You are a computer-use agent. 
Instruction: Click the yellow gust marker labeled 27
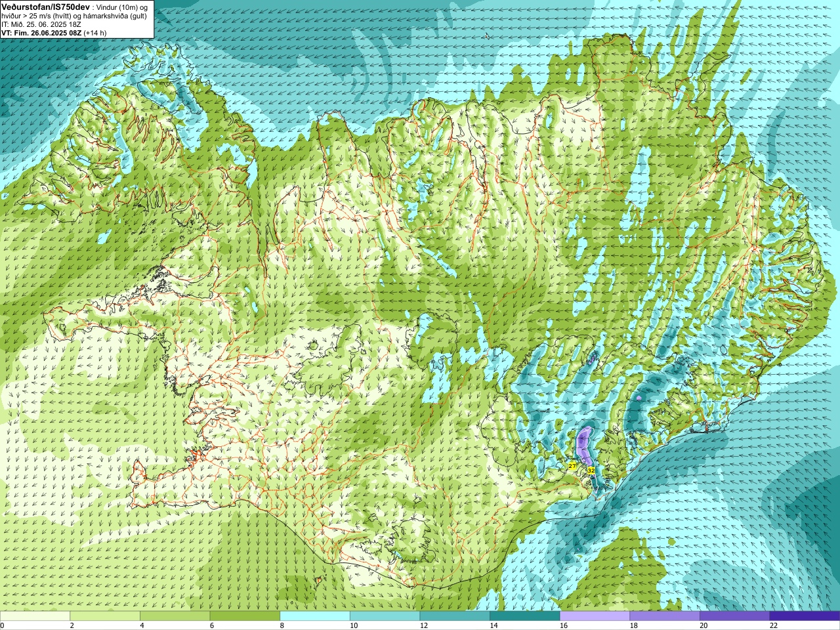click(x=572, y=466)
